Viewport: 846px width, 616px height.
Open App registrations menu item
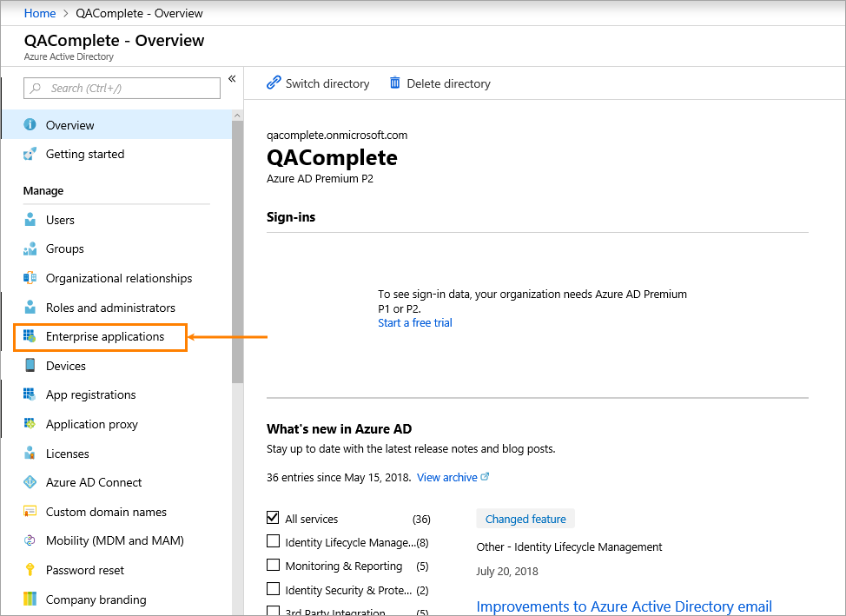(91, 394)
